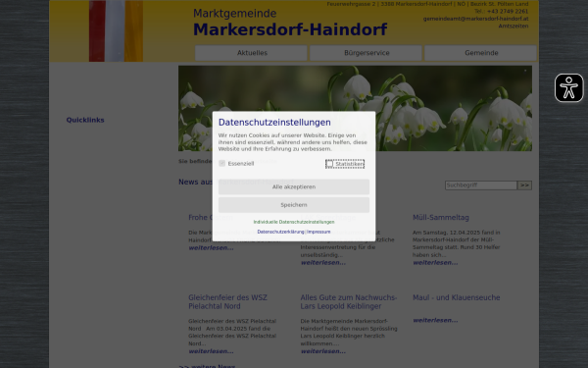Viewport: 588px width, 368px height.
Task: Click the Markersdorf-Haindorf site title
Action: (x=290, y=29)
